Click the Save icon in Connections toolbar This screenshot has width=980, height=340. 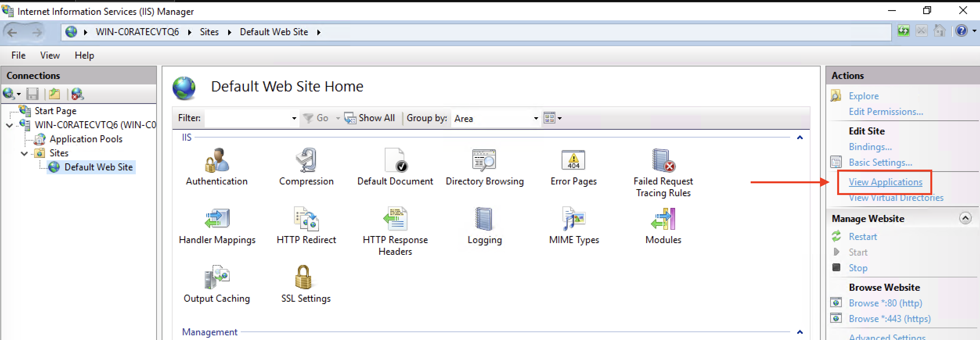pyautogui.click(x=32, y=94)
